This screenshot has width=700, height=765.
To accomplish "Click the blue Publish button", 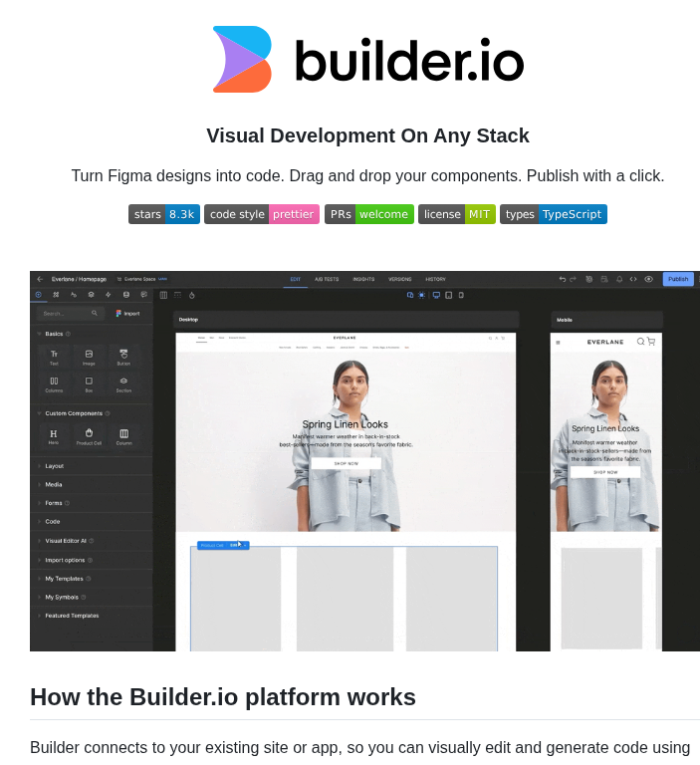I will tap(678, 279).
